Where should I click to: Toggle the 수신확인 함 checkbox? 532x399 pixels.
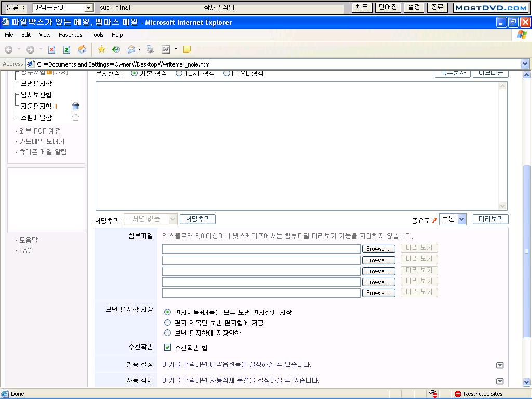(167, 347)
